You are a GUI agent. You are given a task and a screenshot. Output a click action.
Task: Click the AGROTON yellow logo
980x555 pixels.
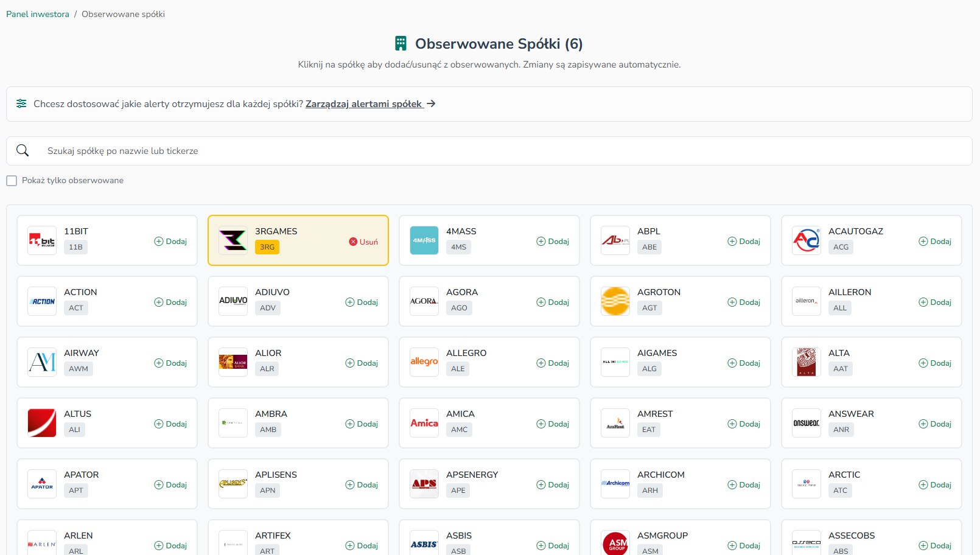coord(615,301)
